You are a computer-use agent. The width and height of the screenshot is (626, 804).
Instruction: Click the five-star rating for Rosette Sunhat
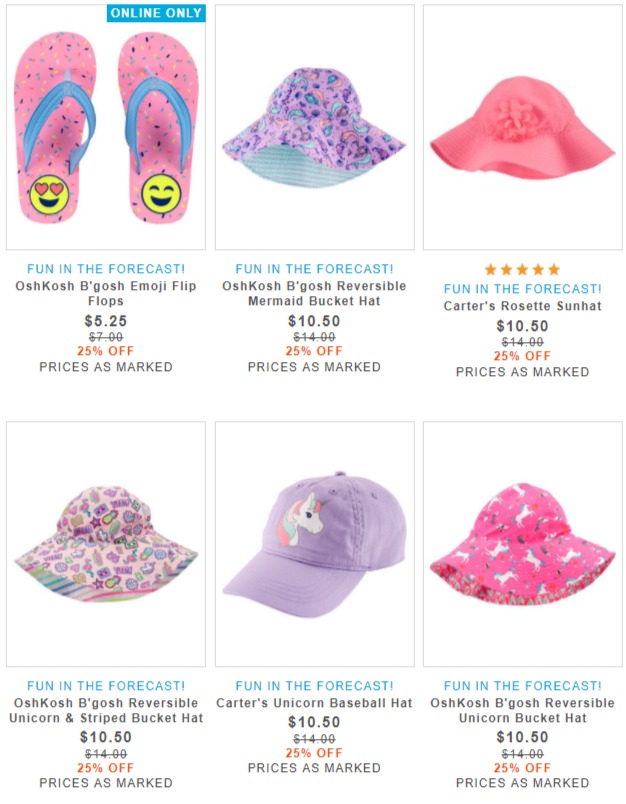(522, 269)
